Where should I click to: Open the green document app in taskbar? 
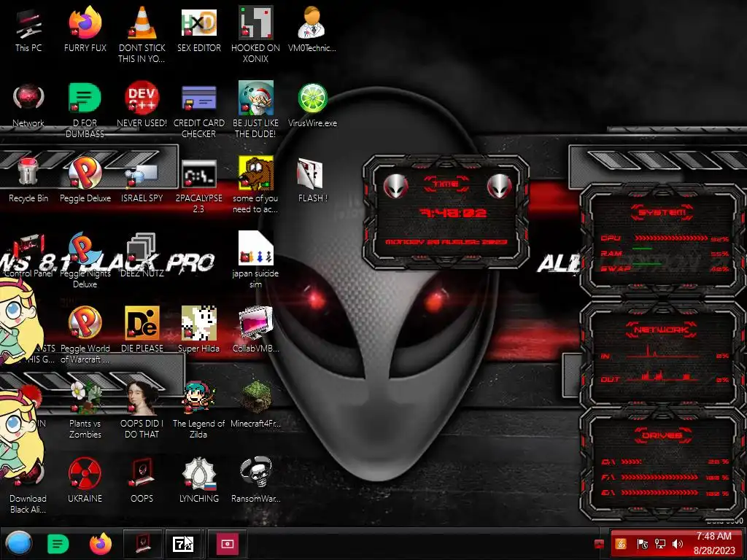pyautogui.click(x=58, y=544)
